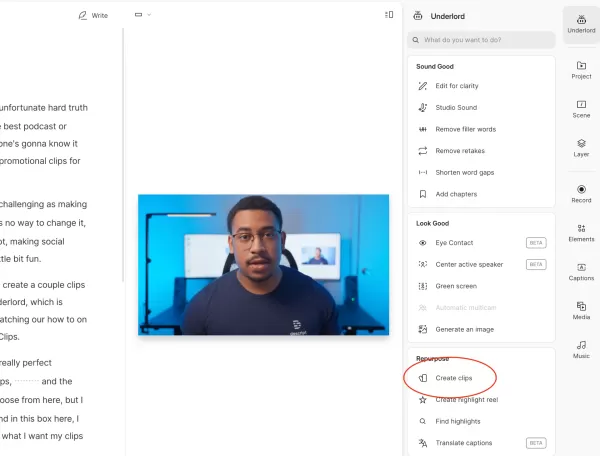This screenshot has width=600, height=456.
Task: Click the Record sidebar button
Action: click(581, 194)
